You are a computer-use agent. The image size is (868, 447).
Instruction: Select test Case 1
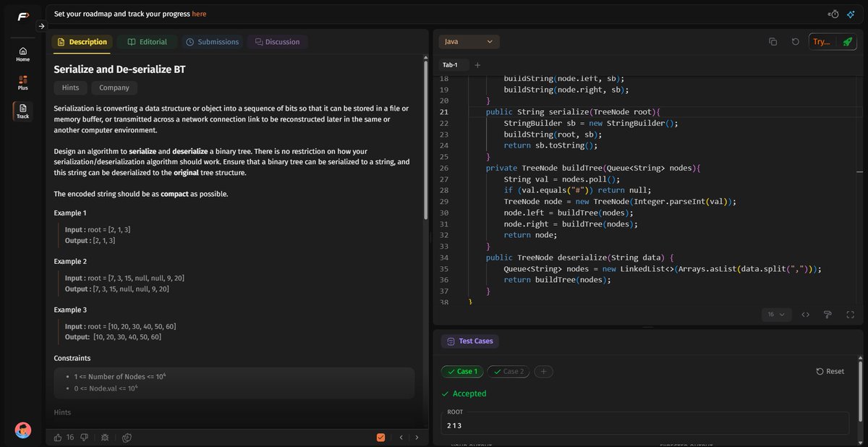click(x=461, y=372)
